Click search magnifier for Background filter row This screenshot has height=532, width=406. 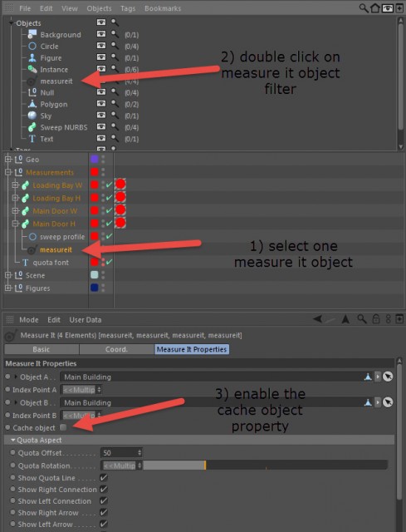pyautogui.click(x=115, y=34)
